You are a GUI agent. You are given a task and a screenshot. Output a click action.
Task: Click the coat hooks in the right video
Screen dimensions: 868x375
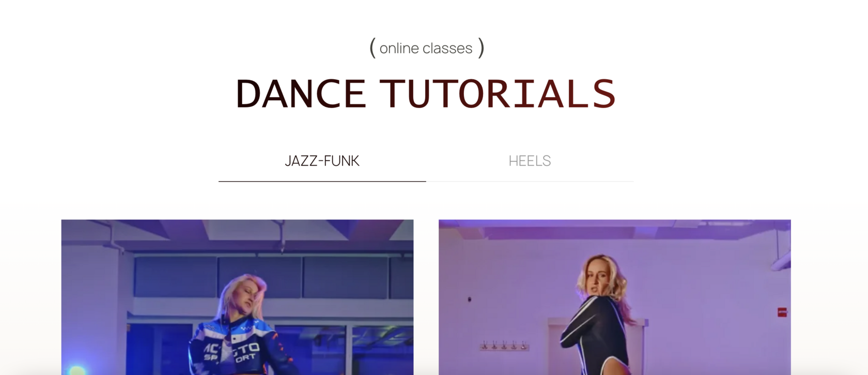[x=504, y=346]
